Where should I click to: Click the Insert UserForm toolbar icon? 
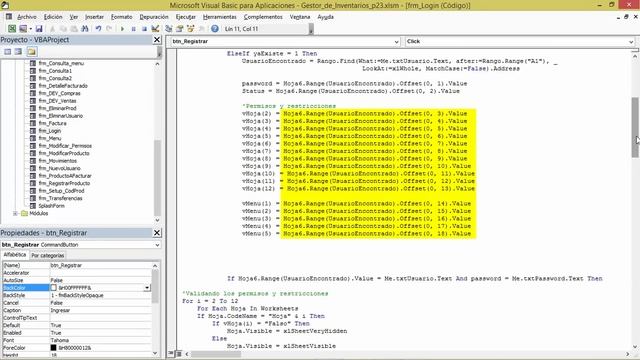[22, 29]
